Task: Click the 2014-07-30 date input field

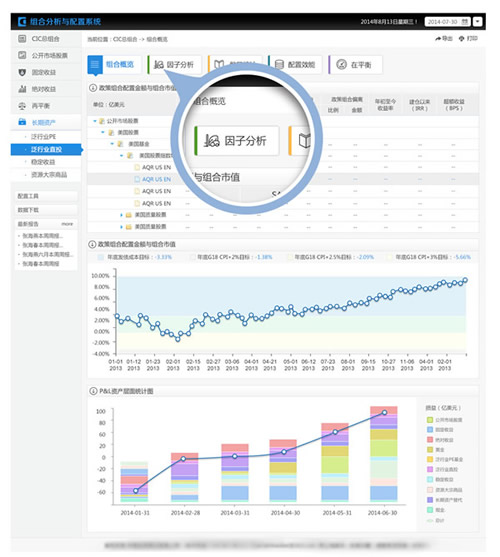Action: 448,22
